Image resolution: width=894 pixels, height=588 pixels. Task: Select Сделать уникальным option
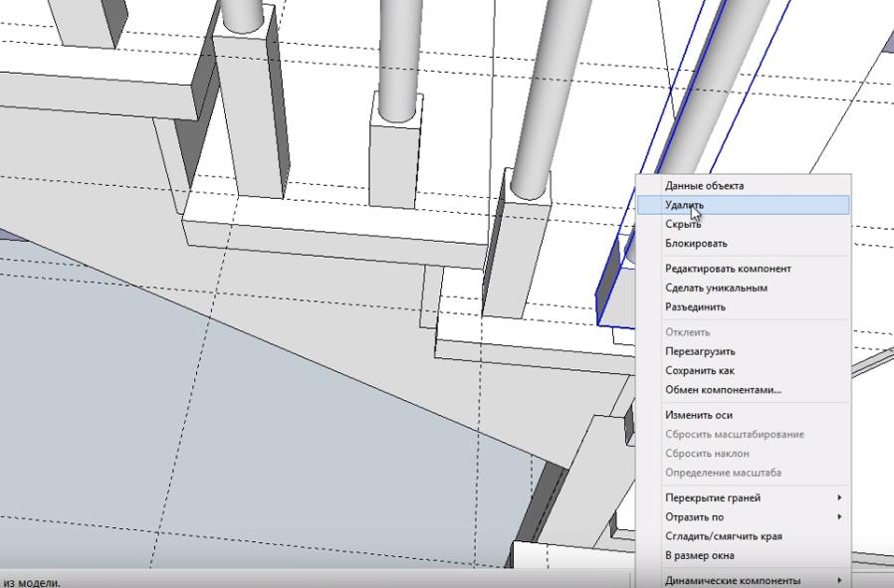716,288
